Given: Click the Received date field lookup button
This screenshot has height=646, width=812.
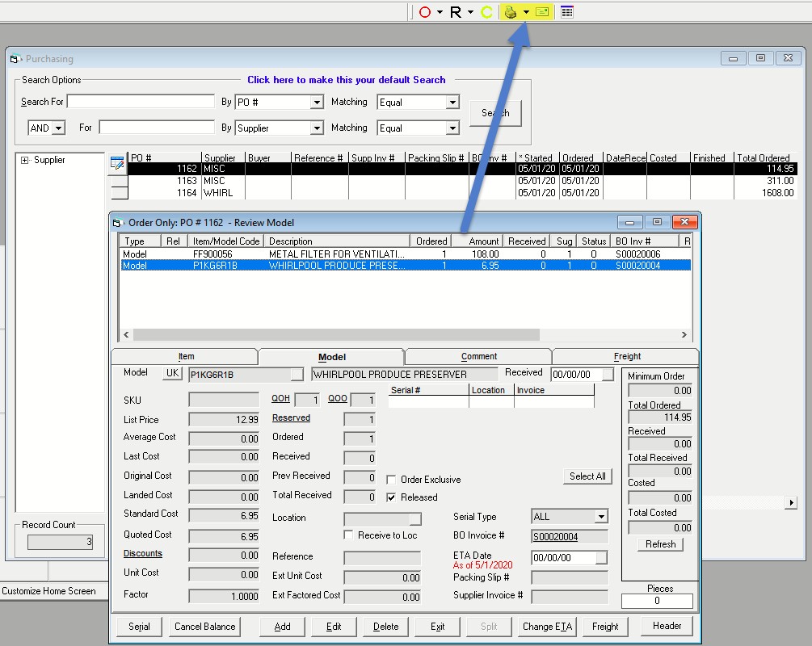Looking at the screenshot, I should (608, 374).
